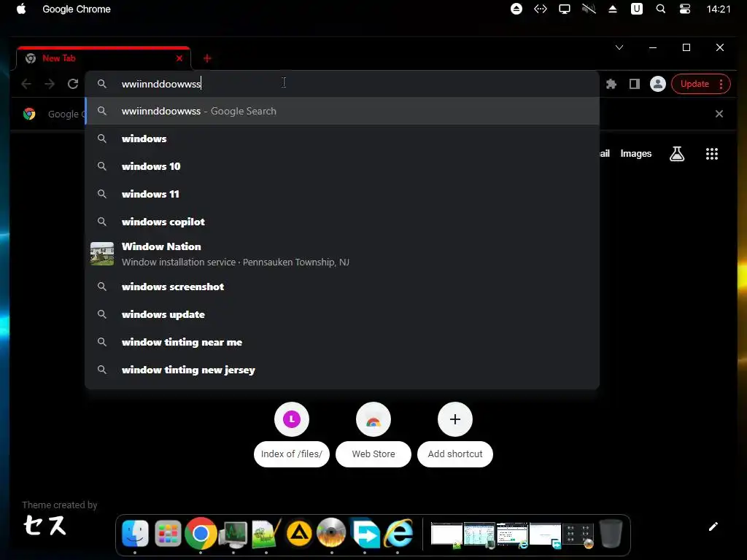The width and height of the screenshot is (747, 560).
Task: Open Spotlight search in menu bar
Action: click(661, 9)
